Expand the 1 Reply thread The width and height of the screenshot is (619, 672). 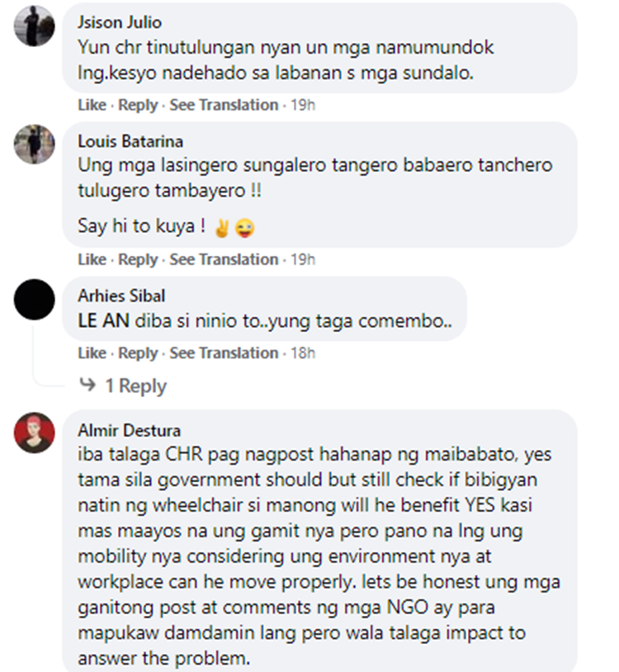[136, 386]
